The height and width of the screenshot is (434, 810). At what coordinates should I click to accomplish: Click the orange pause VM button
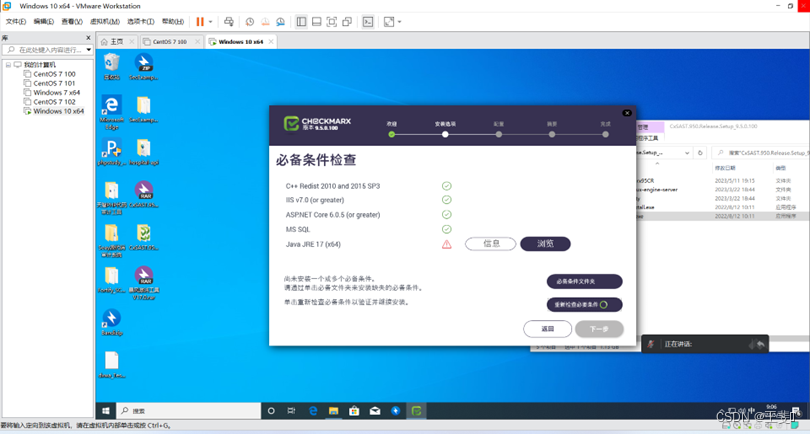[x=200, y=22]
